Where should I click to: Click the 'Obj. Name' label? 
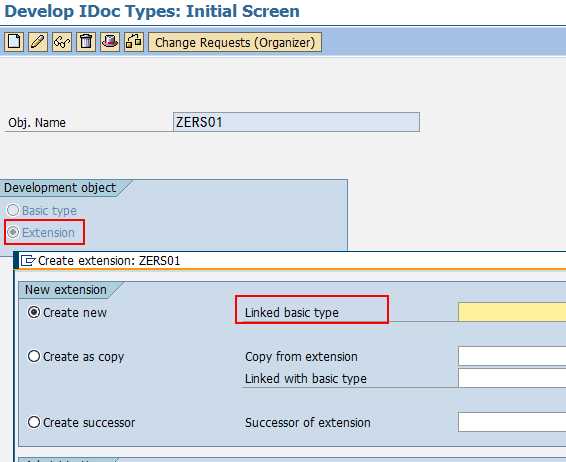coord(37,123)
